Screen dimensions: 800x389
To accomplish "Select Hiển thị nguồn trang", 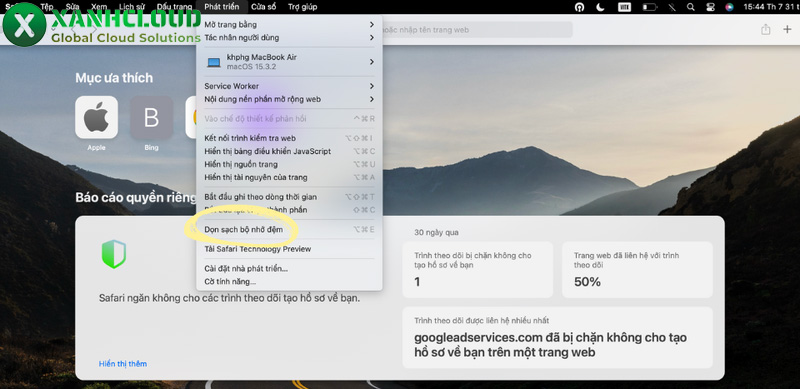I will tap(289, 164).
